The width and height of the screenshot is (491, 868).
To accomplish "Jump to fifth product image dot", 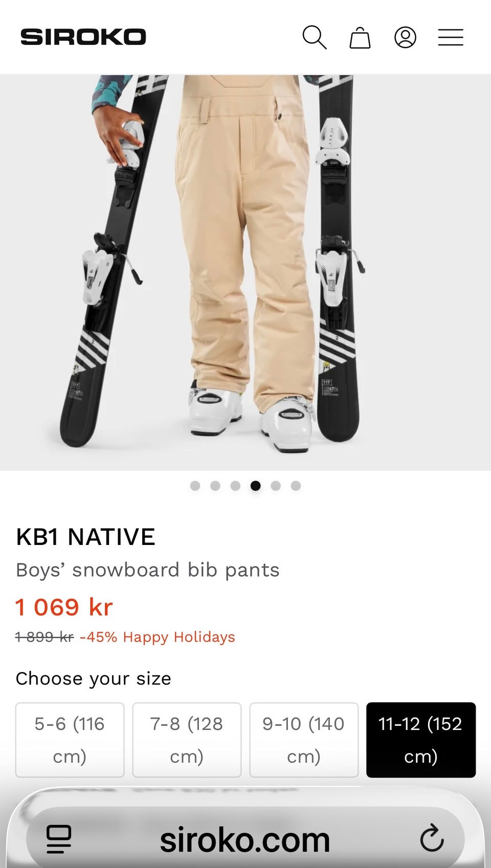I will pyautogui.click(x=276, y=486).
